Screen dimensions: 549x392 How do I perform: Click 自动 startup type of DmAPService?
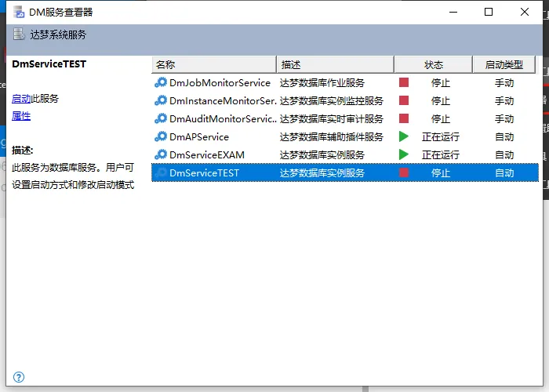pyautogui.click(x=504, y=137)
